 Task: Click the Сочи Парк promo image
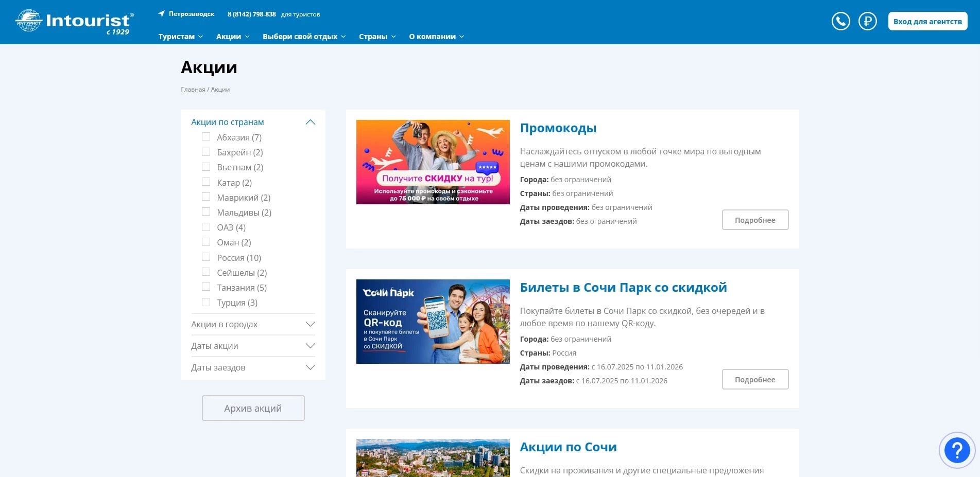[433, 321]
